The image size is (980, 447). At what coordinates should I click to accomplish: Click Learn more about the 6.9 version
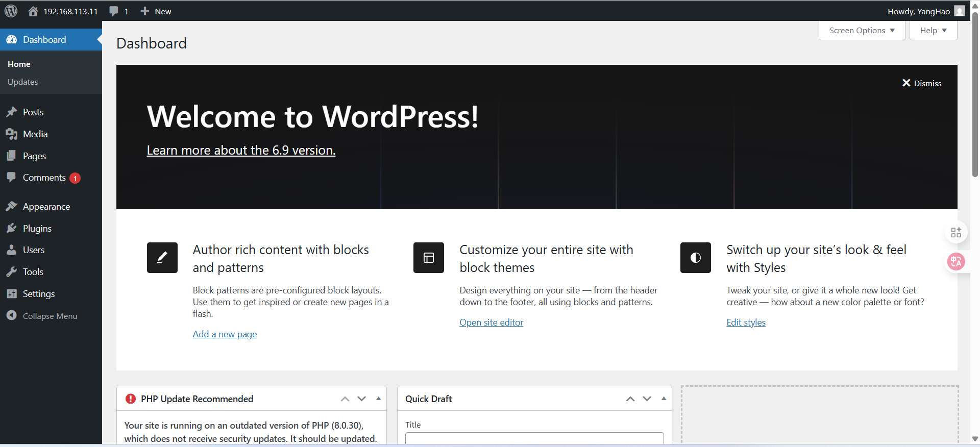[241, 151]
